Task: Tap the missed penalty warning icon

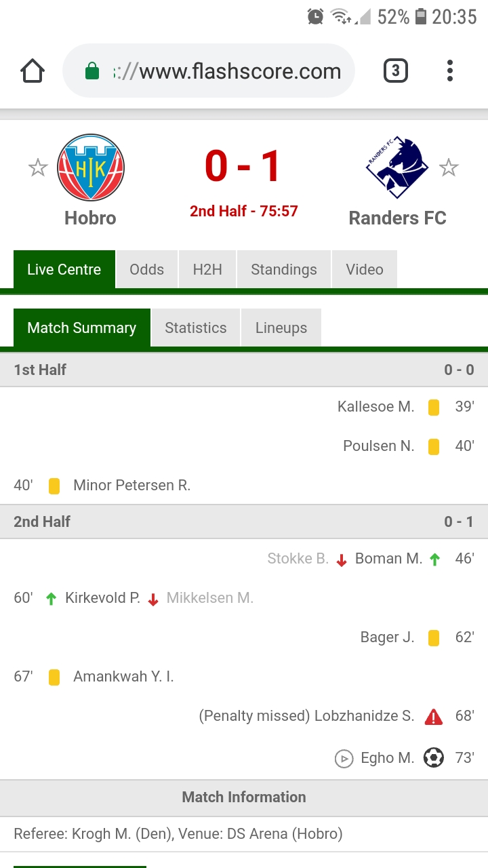Action: click(434, 717)
